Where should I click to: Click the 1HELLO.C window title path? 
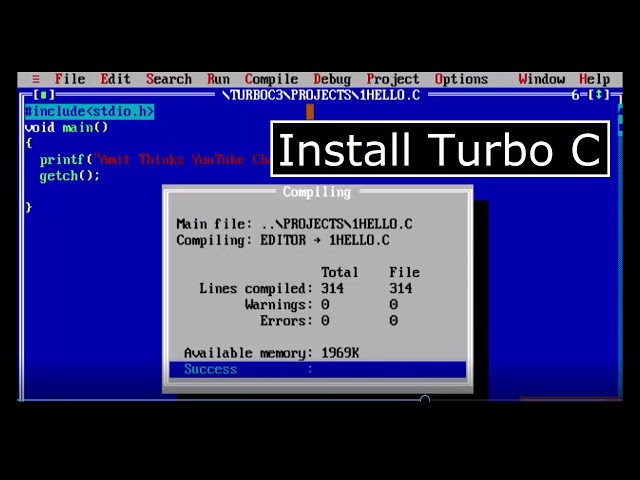tap(322, 95)
